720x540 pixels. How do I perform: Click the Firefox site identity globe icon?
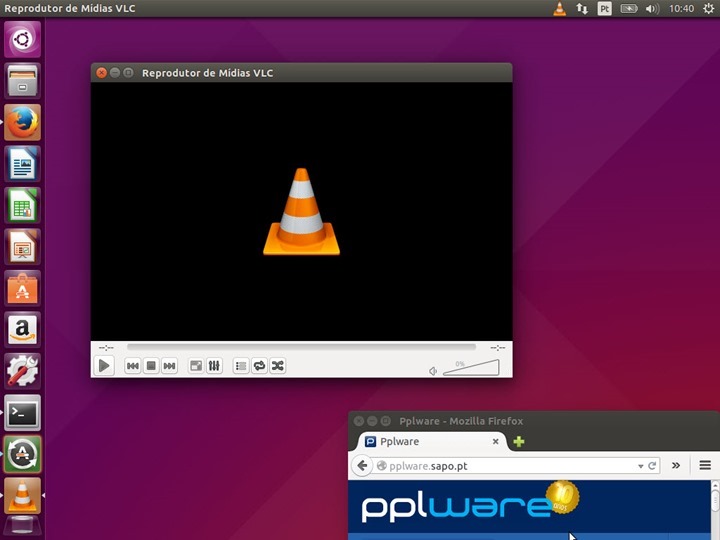tap(381, 466)
